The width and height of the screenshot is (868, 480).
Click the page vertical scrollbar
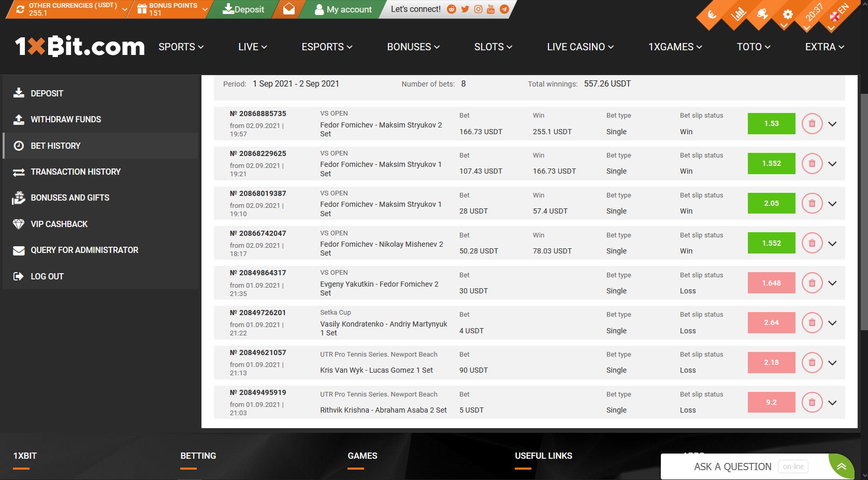[x=863, y=211]
